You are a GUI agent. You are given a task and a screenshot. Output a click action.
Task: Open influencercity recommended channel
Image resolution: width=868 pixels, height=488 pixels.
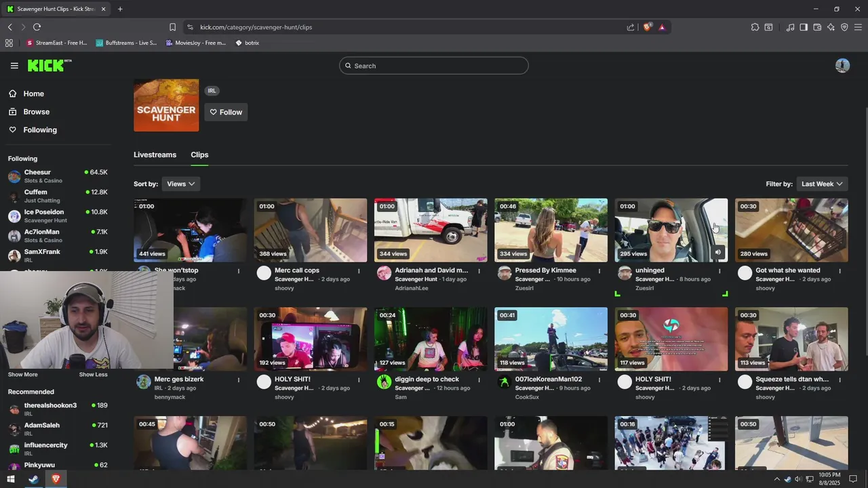58,449
